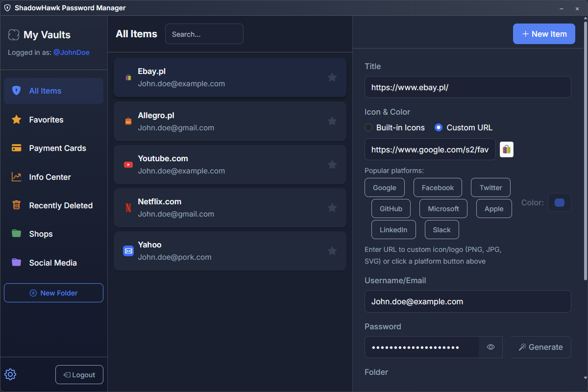Select the Built-in Icons radio option

tap(368, 127)
